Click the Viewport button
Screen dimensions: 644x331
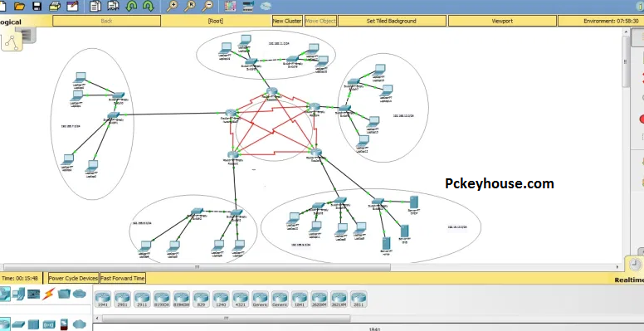coord(502,21)
